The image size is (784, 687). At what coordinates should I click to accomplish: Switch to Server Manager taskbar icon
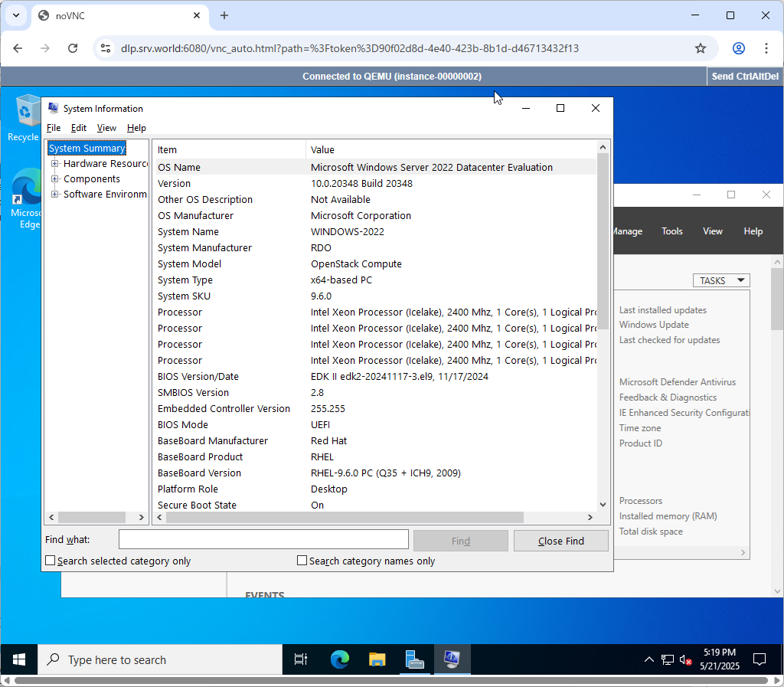[x=414, y=660]
